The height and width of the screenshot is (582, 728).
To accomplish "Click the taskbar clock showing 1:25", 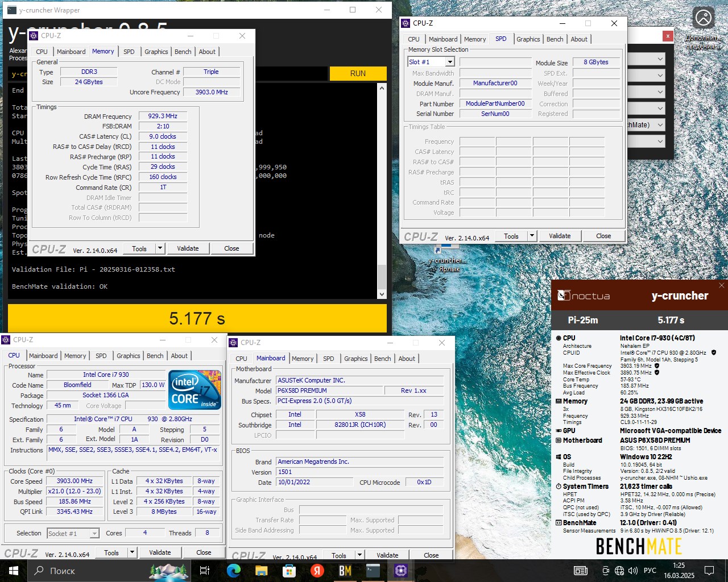I will tap(679, 571).
